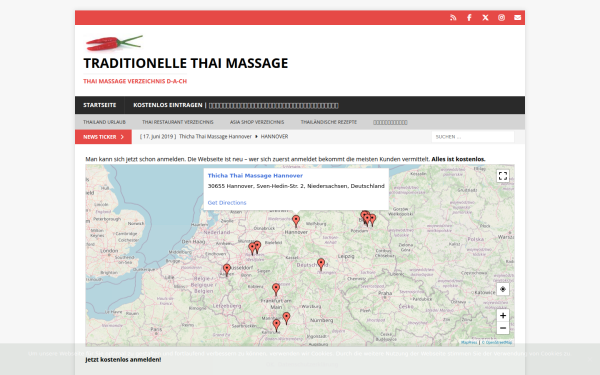Select the map pin at Hannover

tap(296, 221)
